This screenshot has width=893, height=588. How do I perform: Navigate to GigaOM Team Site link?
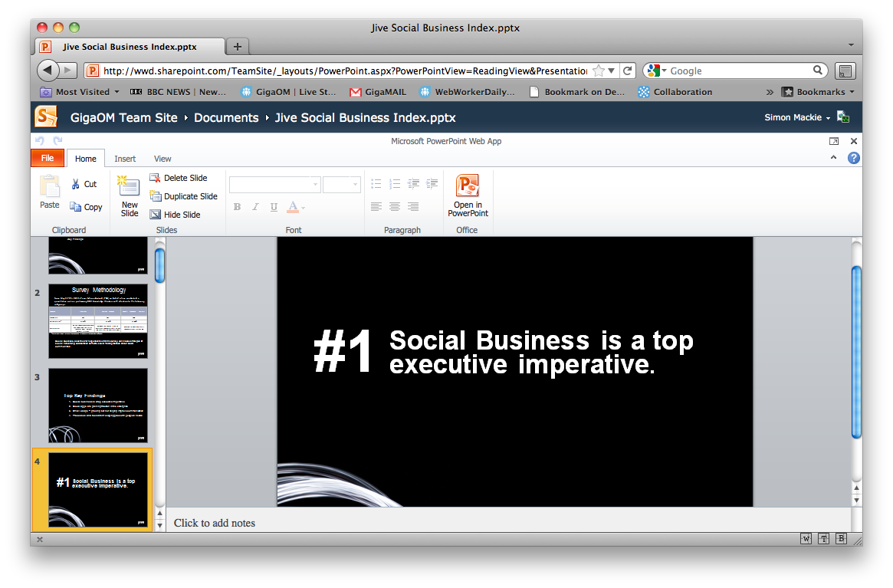(x=123, y=117)
